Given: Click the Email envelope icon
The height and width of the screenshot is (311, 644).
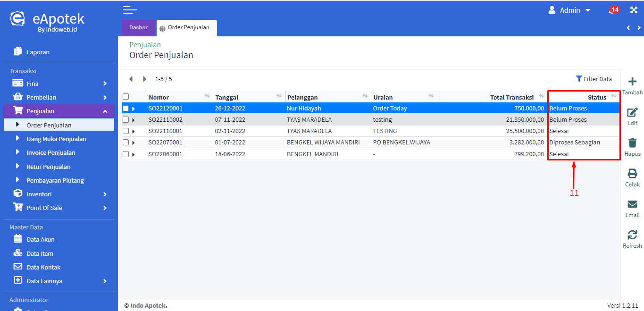Looking at the screenshot, I should 632,205.
